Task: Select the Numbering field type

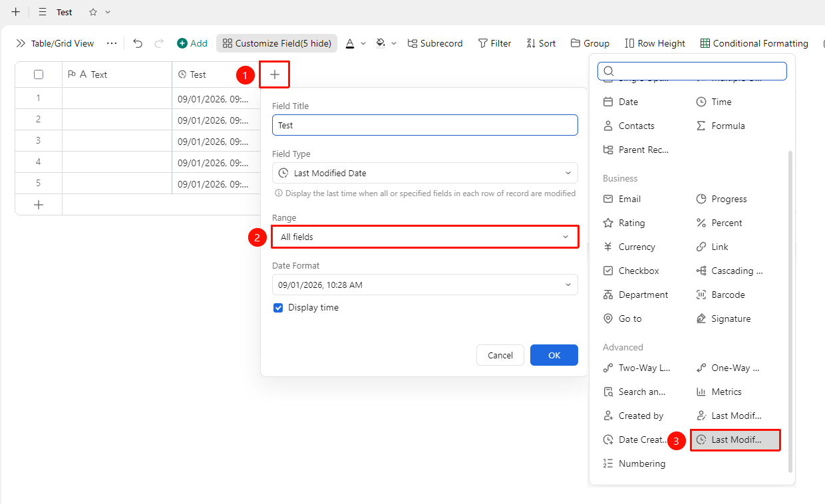Action: coord(634,463)
